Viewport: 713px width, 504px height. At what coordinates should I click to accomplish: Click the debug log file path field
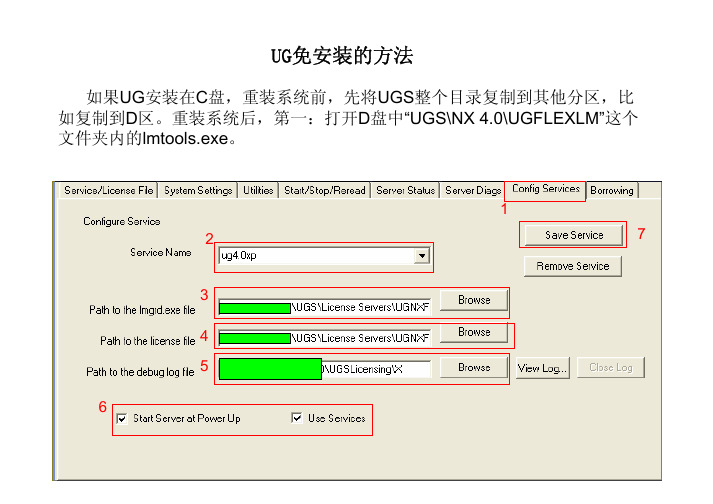(325, 369)
